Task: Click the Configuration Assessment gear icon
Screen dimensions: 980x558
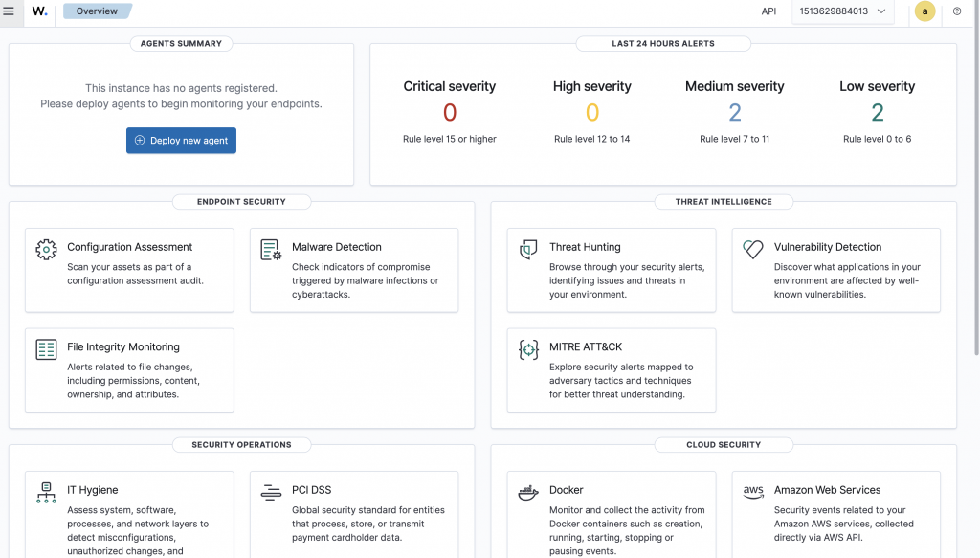Action: (46, 249)
